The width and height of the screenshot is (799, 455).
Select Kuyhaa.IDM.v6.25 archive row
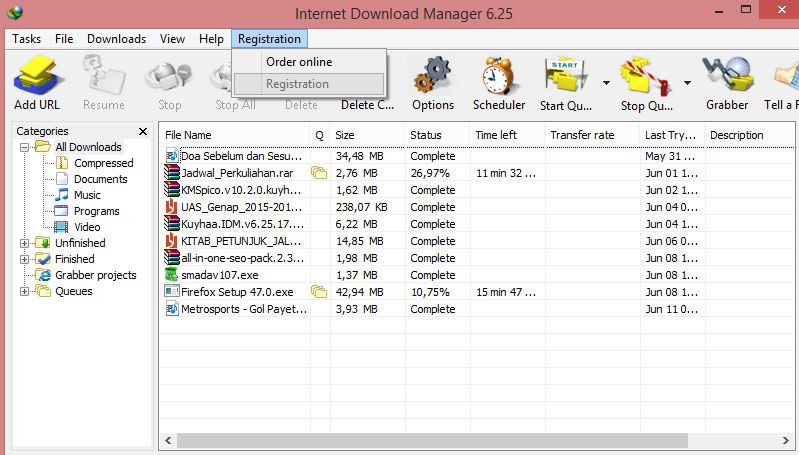(477, 224)
